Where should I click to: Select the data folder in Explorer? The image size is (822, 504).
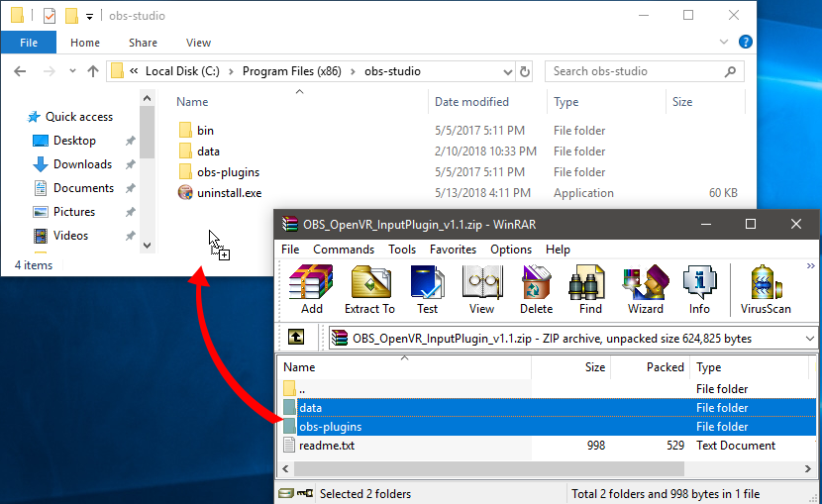[x=208, y=151]
